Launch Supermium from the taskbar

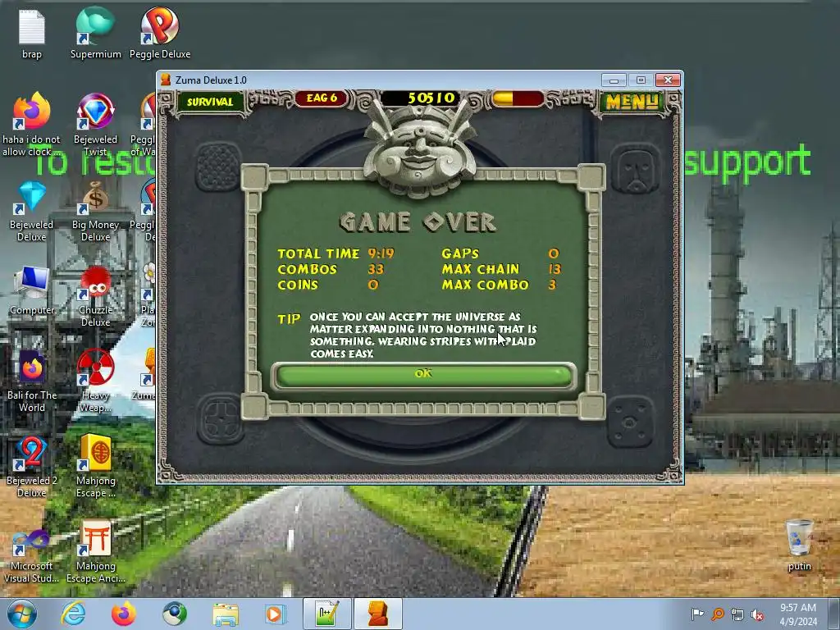174,614
